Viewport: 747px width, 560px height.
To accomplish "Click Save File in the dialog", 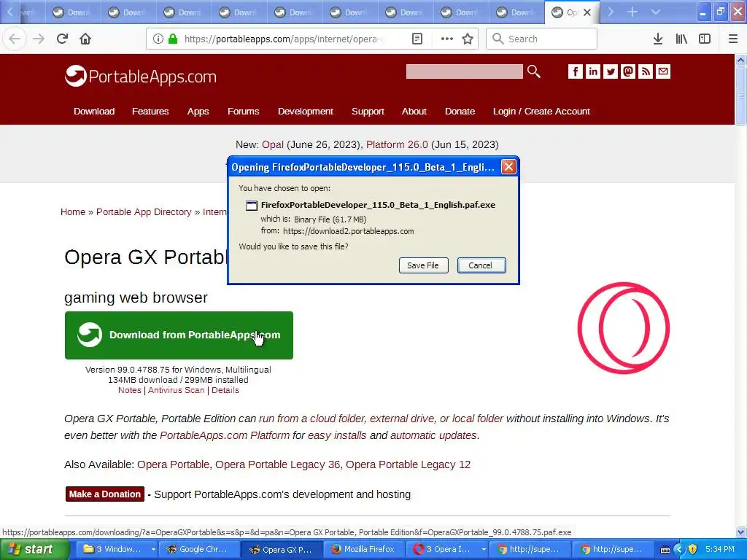I will coord(423,265).
